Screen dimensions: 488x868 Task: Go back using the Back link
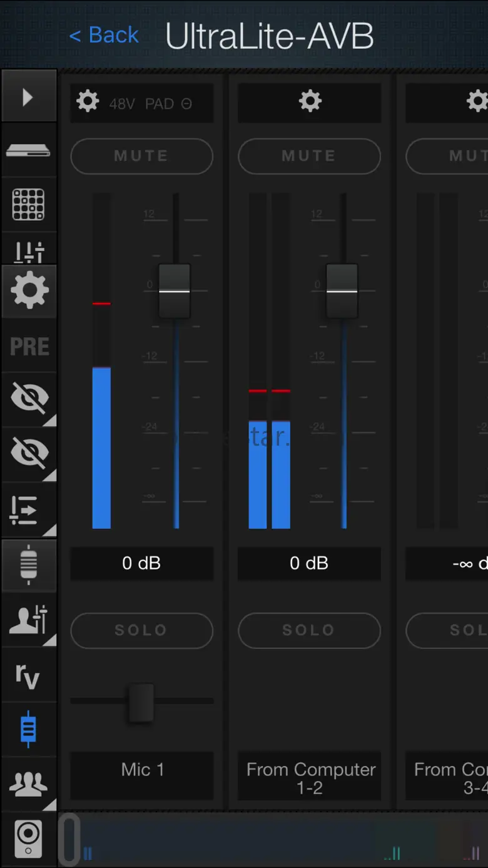click(x=104, y=35)
